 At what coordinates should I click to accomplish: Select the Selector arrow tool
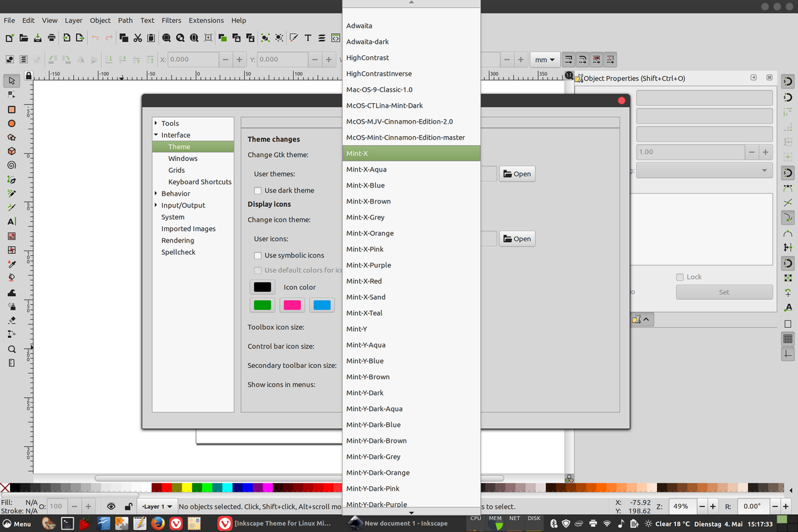coord(11,80)
